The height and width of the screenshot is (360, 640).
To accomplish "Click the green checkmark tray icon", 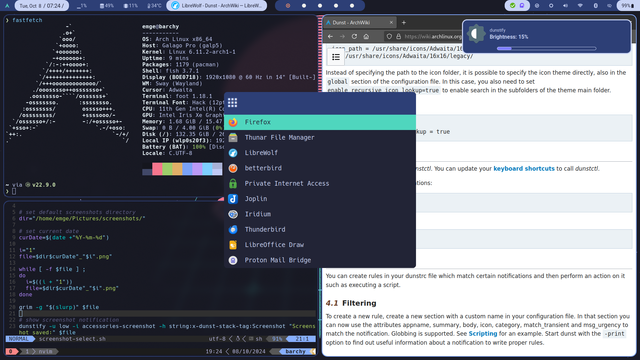I will [512, 6].
